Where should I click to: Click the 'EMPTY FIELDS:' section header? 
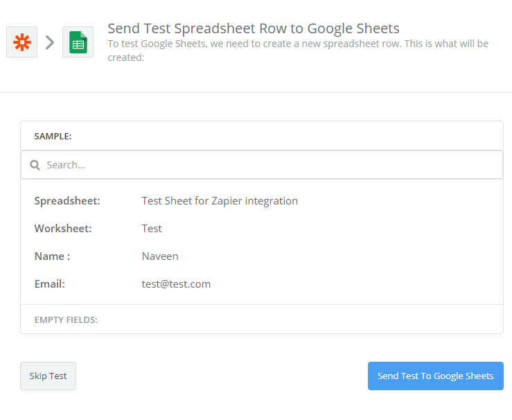[66, 320]
